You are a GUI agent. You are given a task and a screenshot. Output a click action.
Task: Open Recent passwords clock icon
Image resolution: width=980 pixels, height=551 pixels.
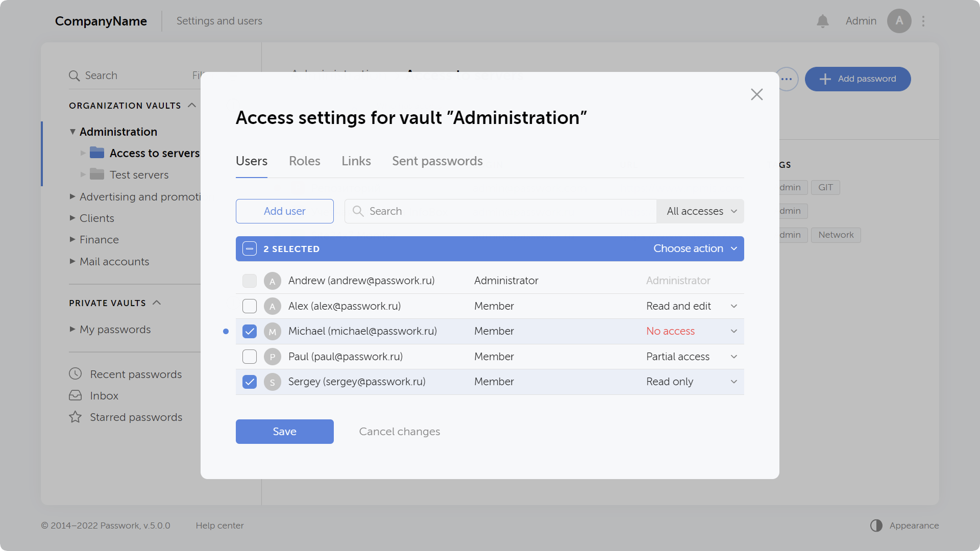(x=75, y=374)
